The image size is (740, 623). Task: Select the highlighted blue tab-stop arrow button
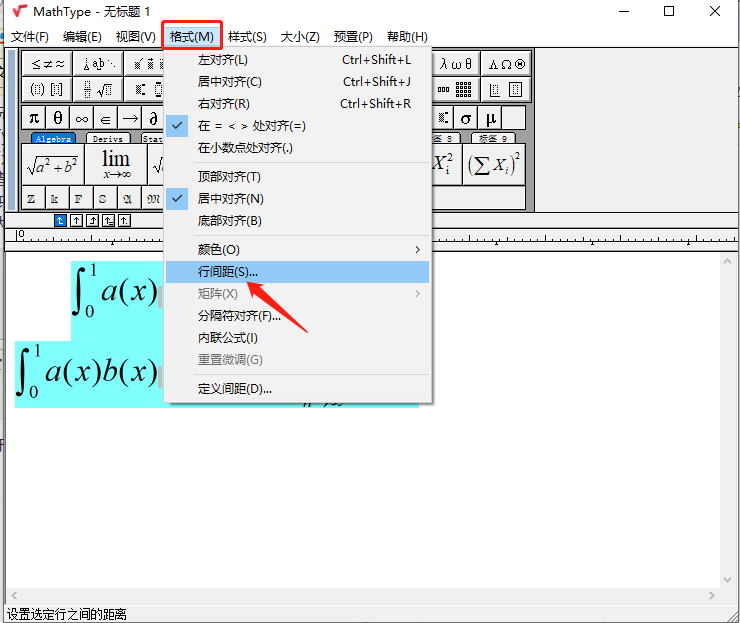click(x=60, y=220)
